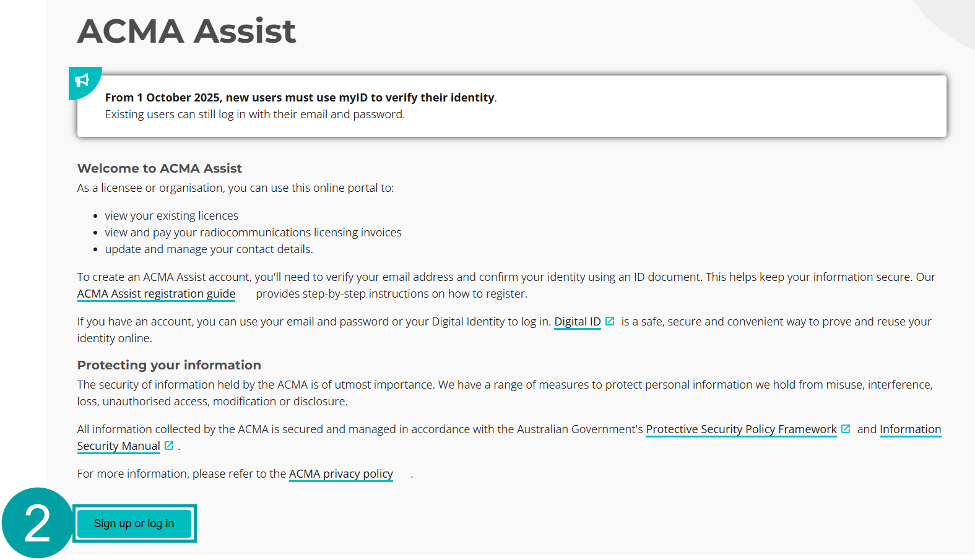
Task: Click external link icon after Information Security Manual
Action: tap(168, 446)
